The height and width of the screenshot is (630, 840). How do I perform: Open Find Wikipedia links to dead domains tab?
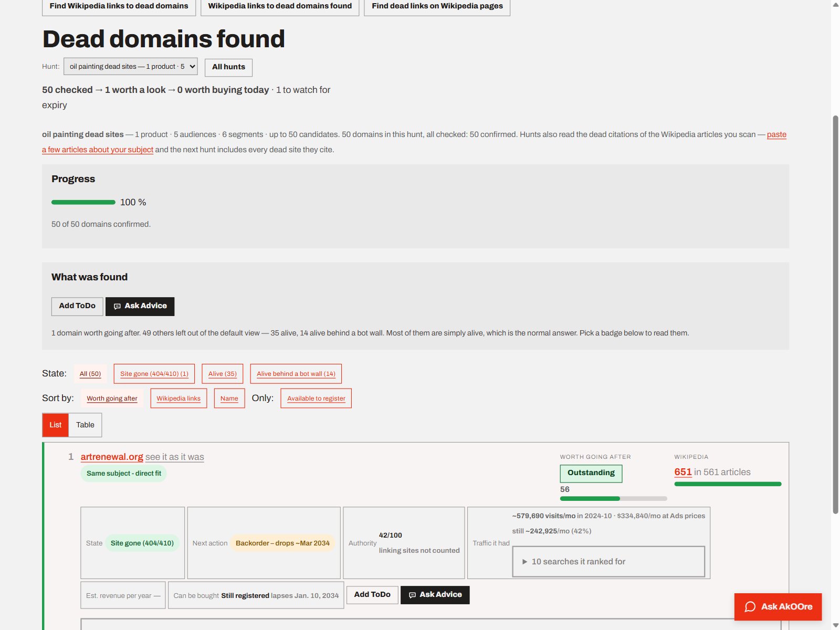coord(119,6)
